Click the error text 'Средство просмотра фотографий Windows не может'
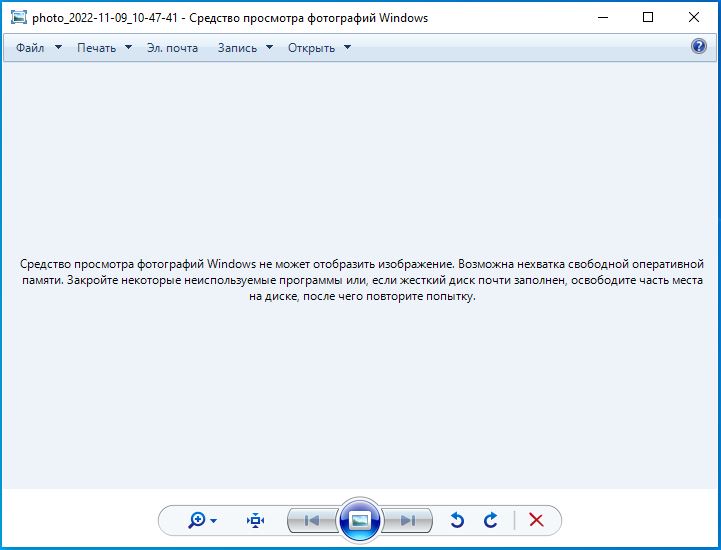The width and height of the screenshot is (721, 550). point(165,264)
